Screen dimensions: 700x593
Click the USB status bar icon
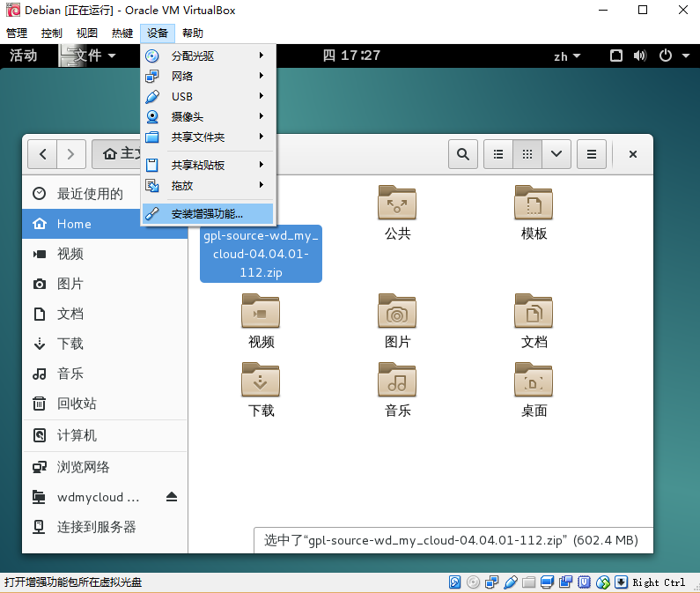[511, 582]
